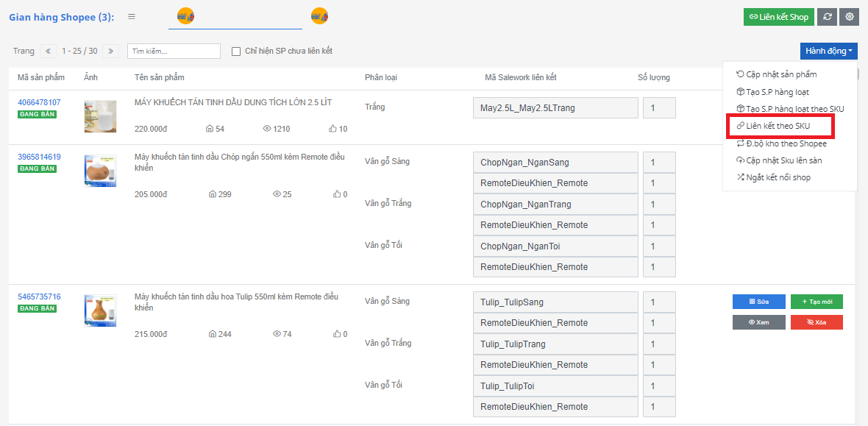Select 'Liên kết theo SKU' menu entry

point(778,127)
